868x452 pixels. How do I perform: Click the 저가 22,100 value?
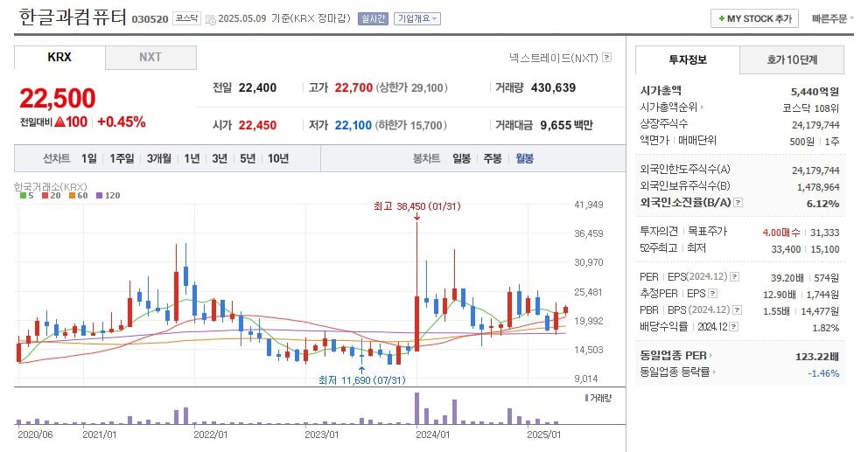(x=353, y=126)
